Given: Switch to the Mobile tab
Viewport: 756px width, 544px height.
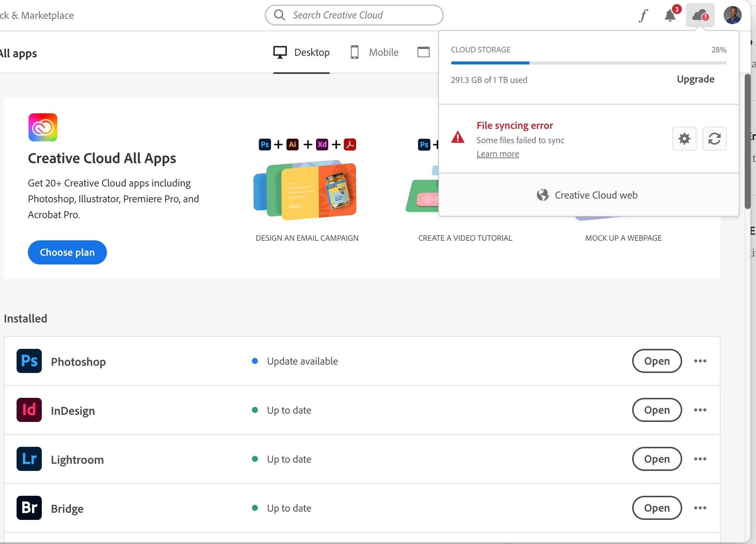Looking at the screenshot, I should [374, 52].
